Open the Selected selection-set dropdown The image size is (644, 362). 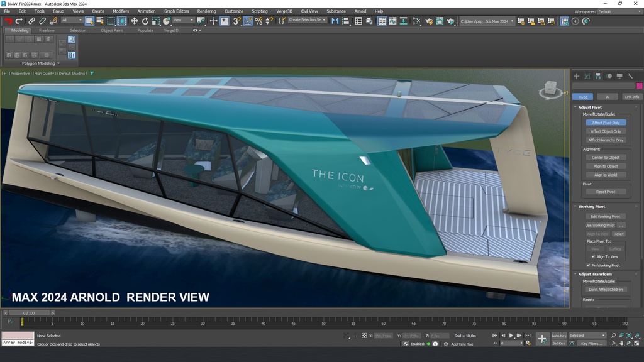(x=587, y=335)
